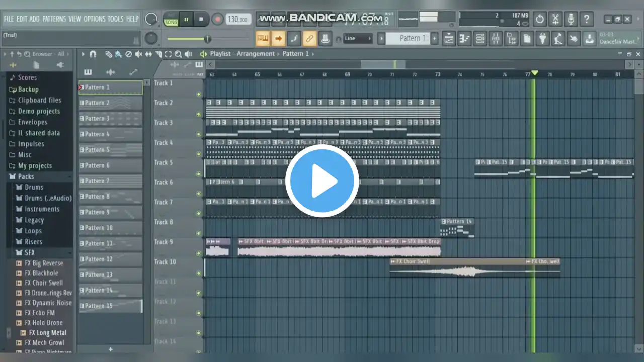Viewport: 644px width, 362px height.
Task: Open the playlist view icon
Action: pos(449,38)
